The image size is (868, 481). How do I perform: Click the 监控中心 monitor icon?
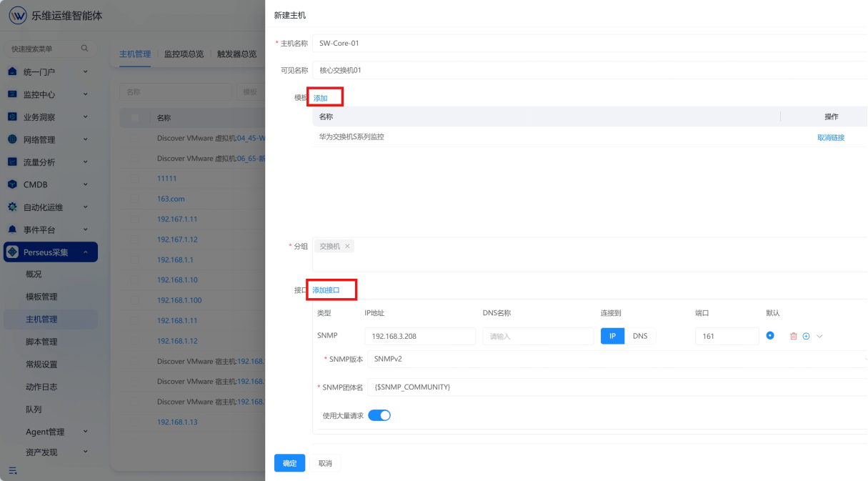point(12,94)
